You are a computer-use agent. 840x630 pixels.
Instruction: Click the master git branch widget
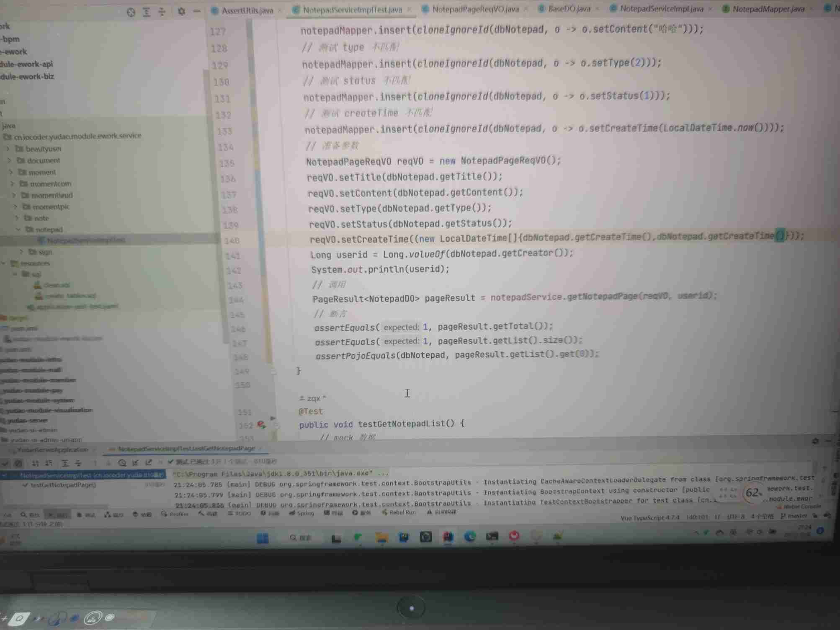tap(794, 516)
